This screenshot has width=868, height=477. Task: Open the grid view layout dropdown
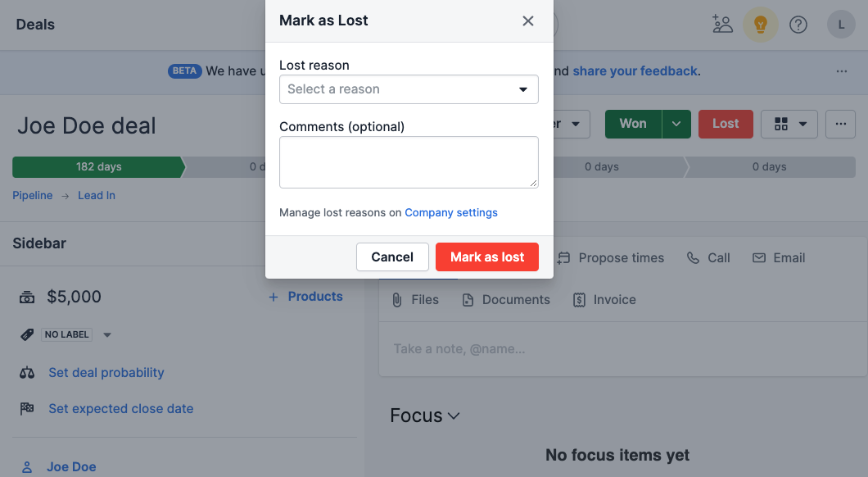tap(789, 124)
